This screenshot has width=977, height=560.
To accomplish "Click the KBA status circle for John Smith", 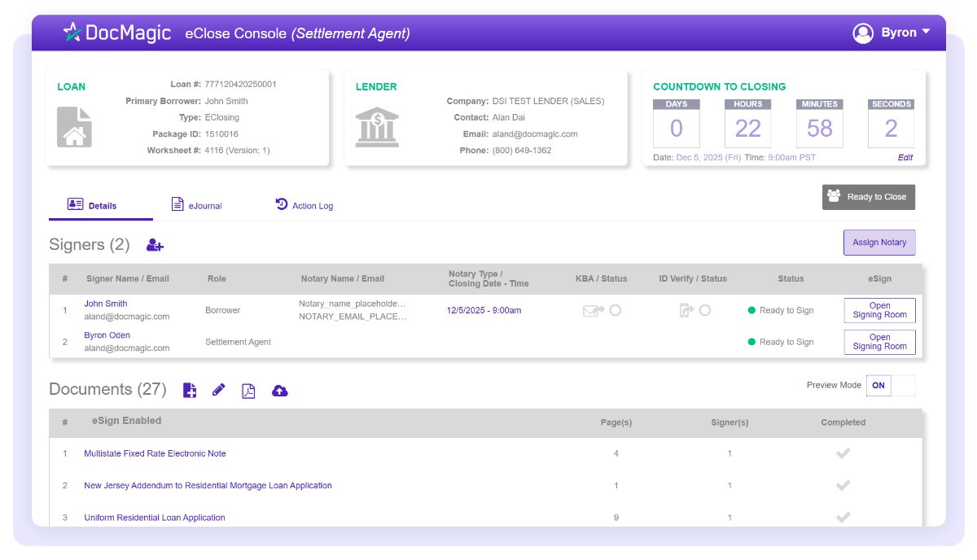I will (x=617, y=310).
